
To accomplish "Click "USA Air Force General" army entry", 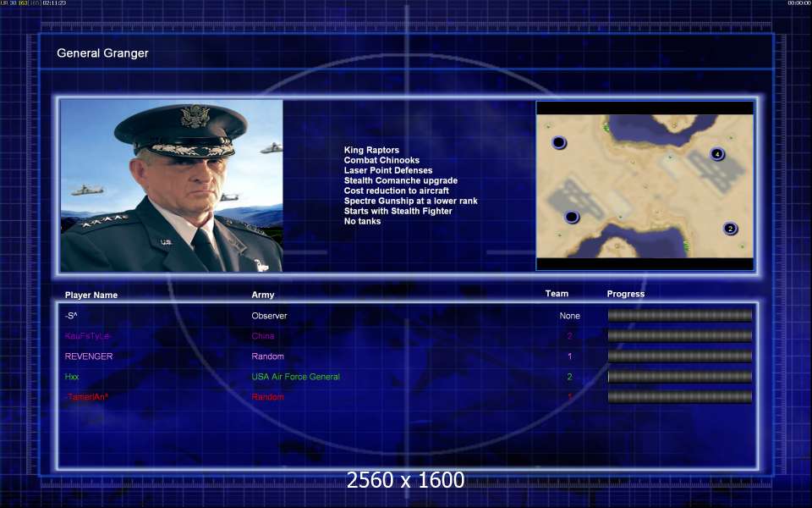I will tap(296, 377).
